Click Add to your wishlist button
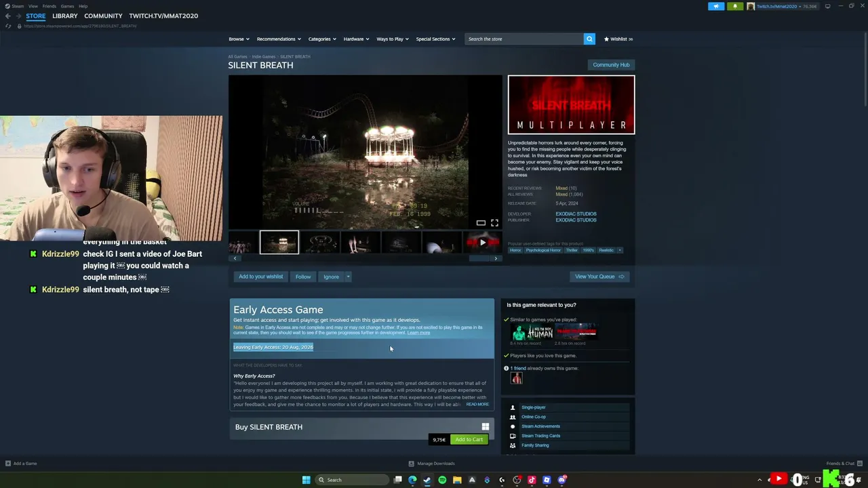 (260, 277)
